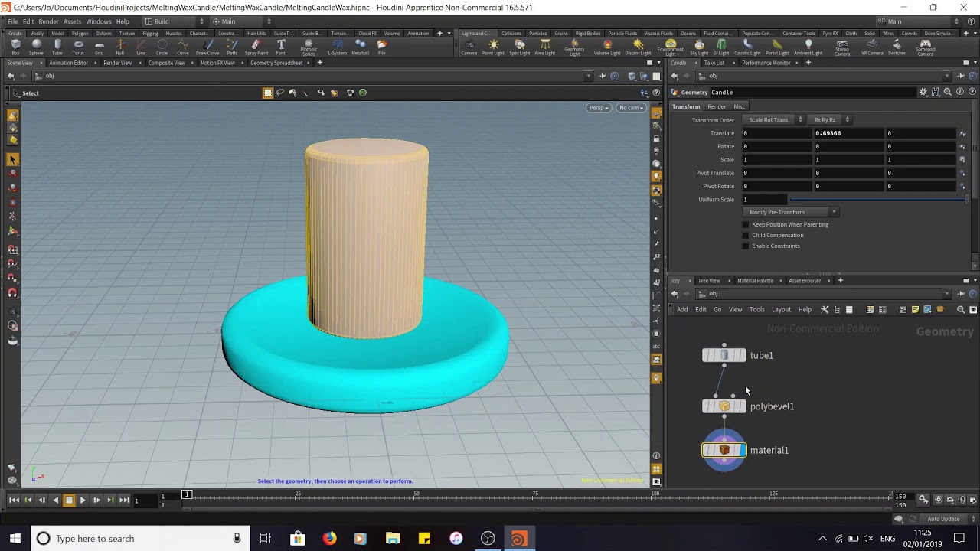Add a Camera from the shelf

pos(469,47)
